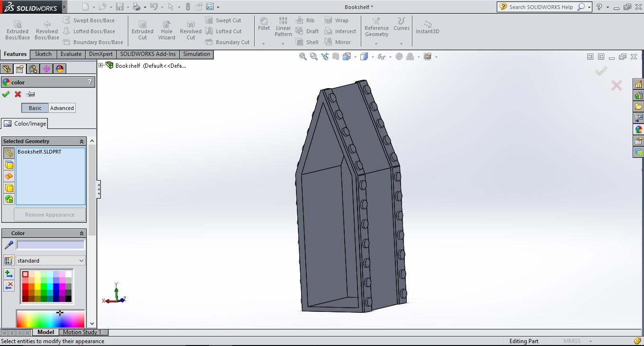
Task: Select the Motion Study 1 tab
Action: 82,332
